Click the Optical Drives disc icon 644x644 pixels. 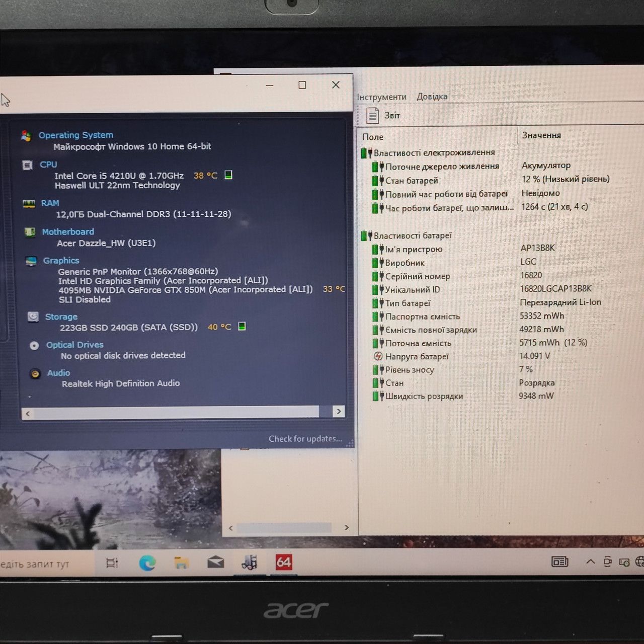point(34,346)
